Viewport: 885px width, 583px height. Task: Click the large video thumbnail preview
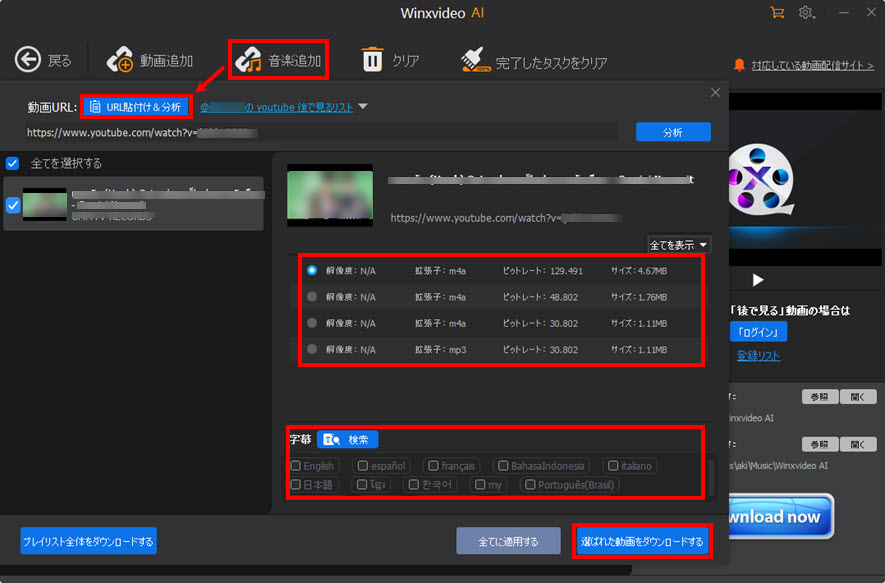click(330, 195)
